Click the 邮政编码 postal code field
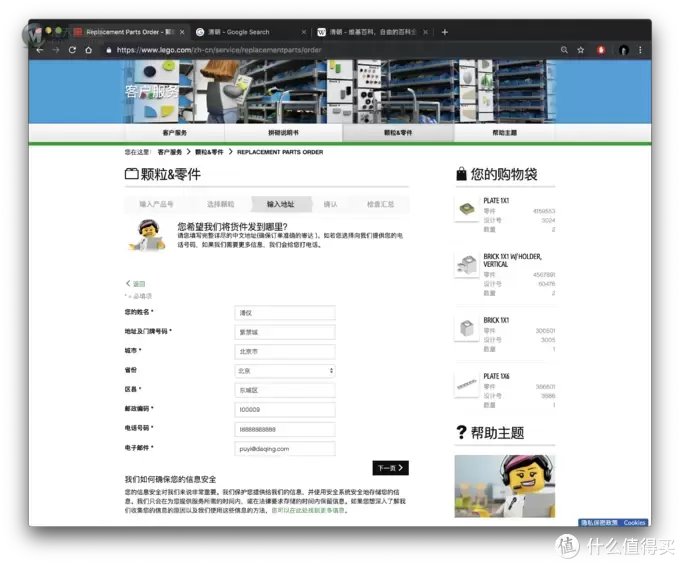The image size is (680, 564). (285, 410)
